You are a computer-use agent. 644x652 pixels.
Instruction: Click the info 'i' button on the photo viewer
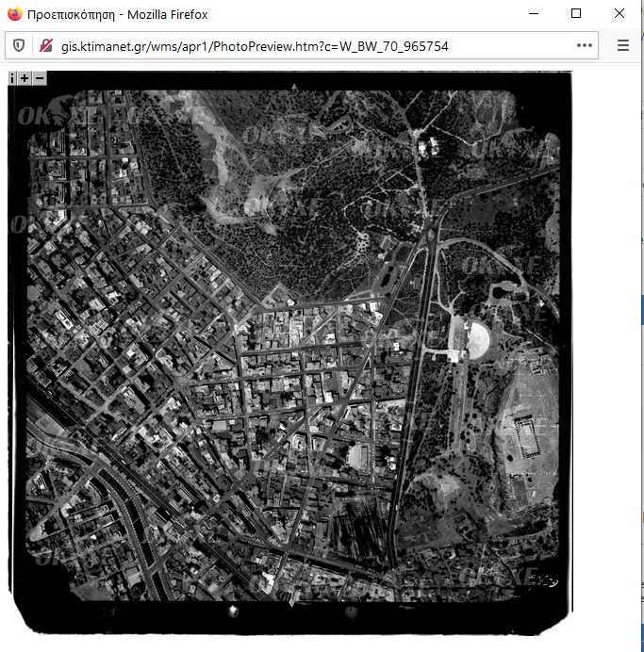tap(12, 79)
